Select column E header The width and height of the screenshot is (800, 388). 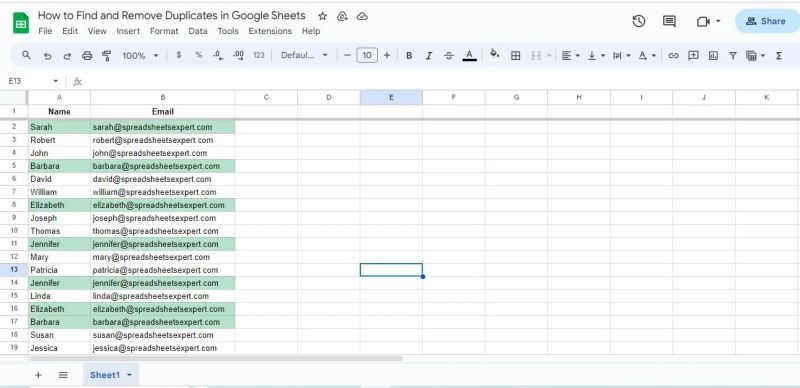pyautogui.click(x=391, y=98)
